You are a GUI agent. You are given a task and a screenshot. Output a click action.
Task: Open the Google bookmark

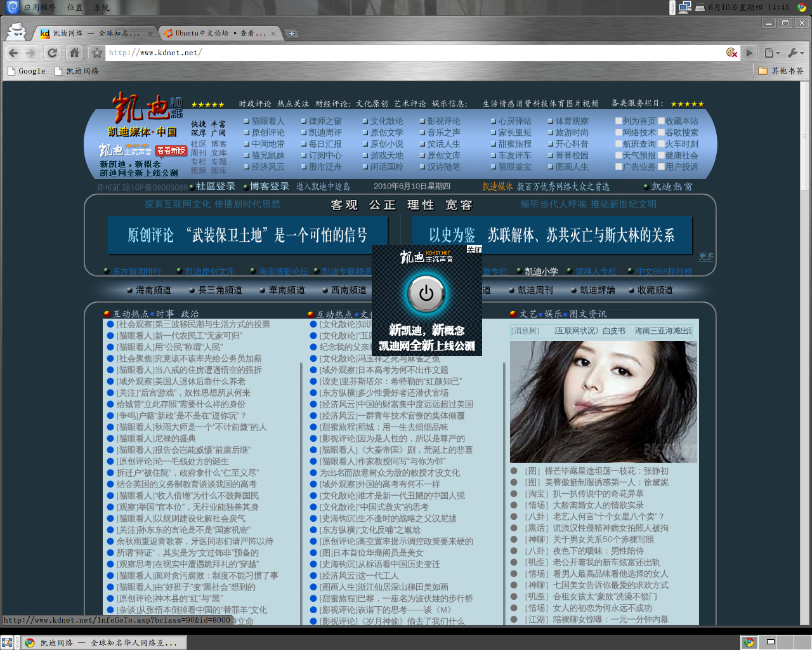[27, 71]
